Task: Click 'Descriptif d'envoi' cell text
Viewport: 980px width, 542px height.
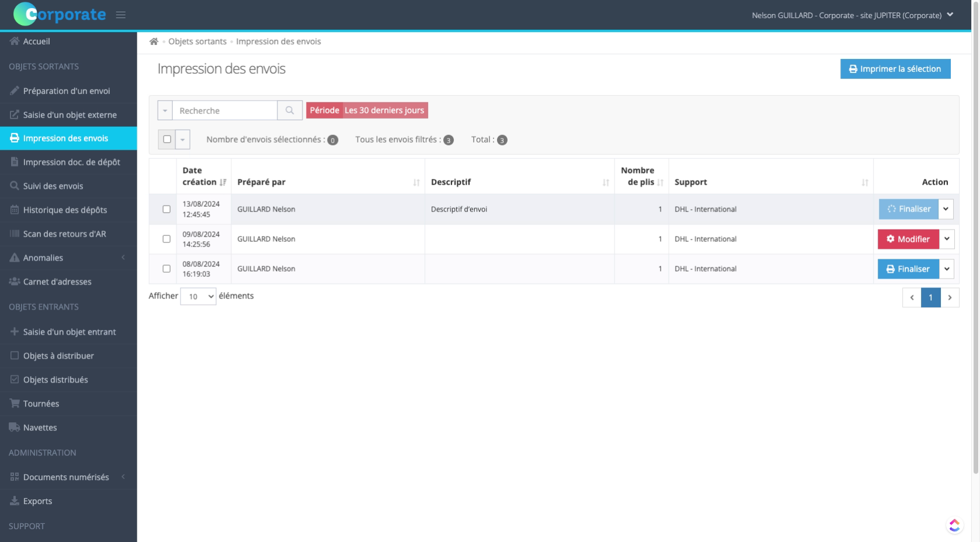Action: (x=459, y=209)
